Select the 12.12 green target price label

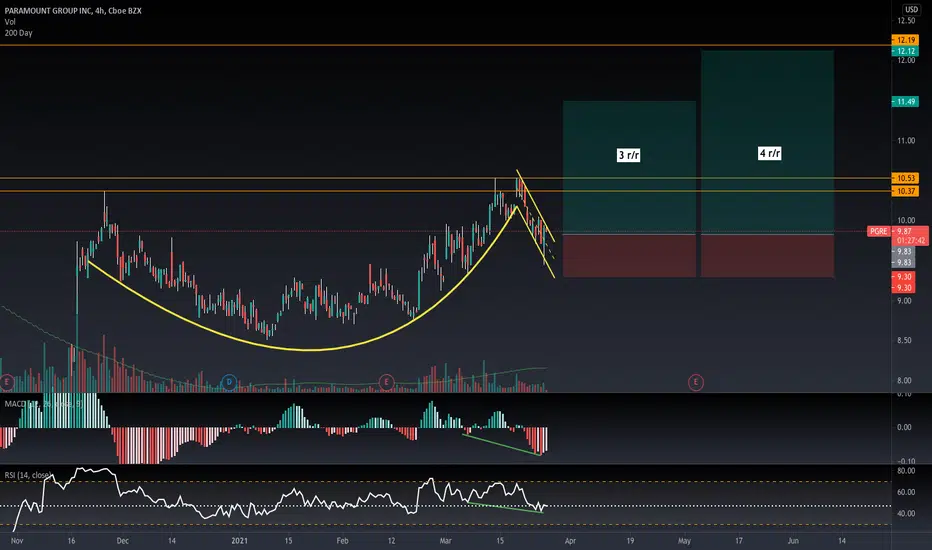click(905, 51)
